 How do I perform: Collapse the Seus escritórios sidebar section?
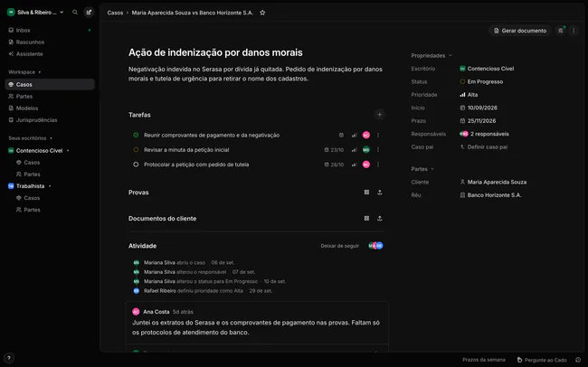pyautogui.click(x=31, y=138)
